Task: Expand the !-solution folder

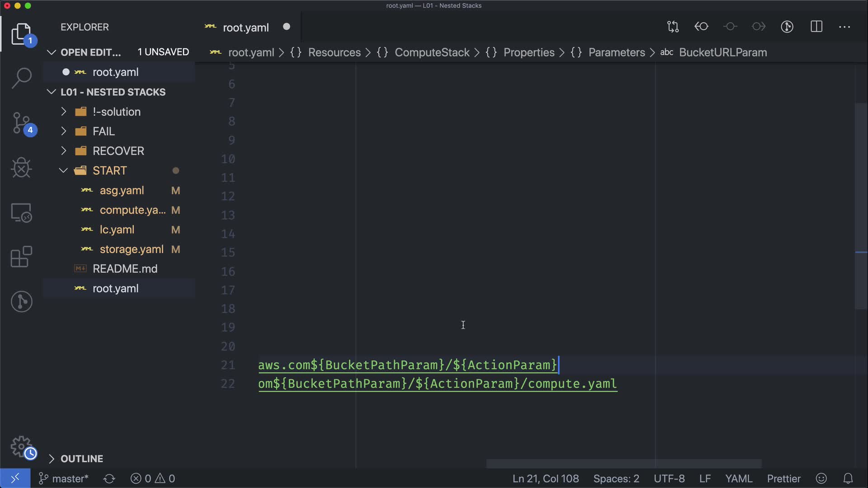Action: pyautogui.click(x=116, y=112)
